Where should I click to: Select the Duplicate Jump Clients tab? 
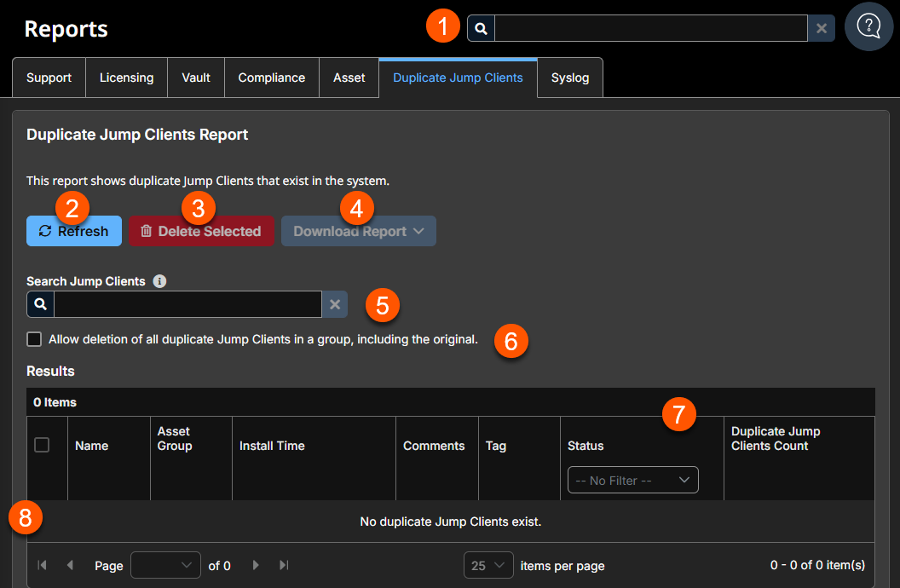pos(458,78)
